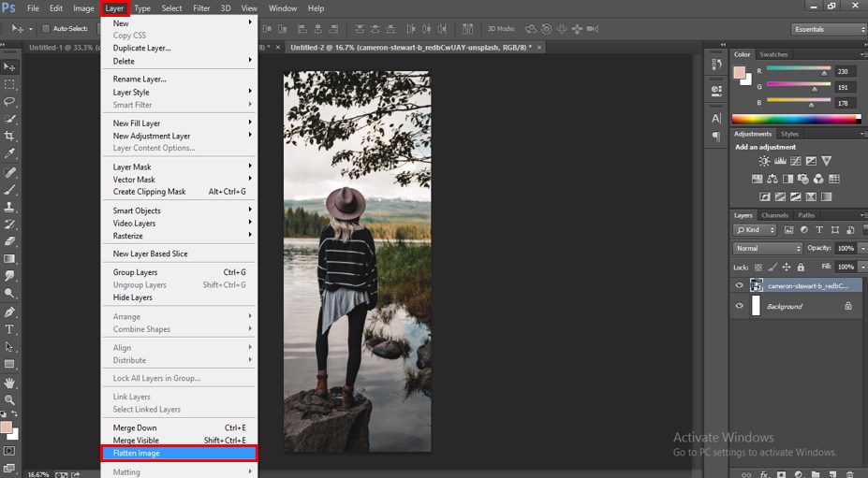Toggle lock image pixels brush icon
Viewport: 868px width, 478px height.
tap(772, 268)
